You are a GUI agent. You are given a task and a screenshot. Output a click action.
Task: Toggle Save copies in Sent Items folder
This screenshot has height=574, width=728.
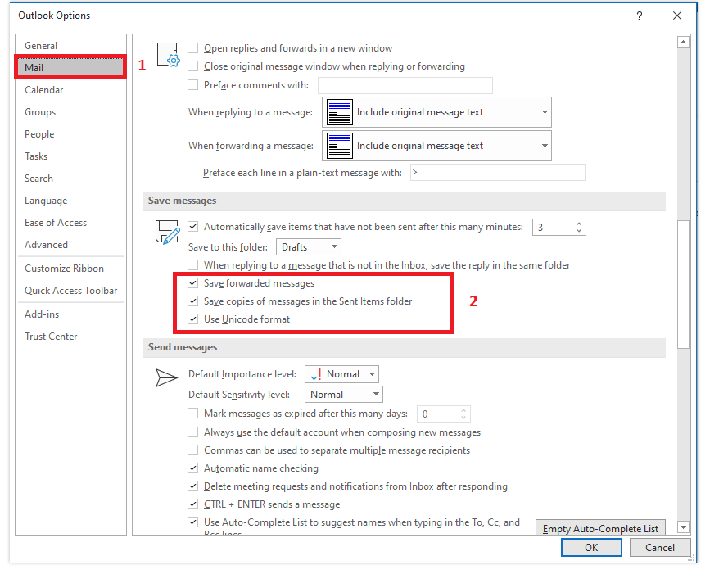(192, 301)
